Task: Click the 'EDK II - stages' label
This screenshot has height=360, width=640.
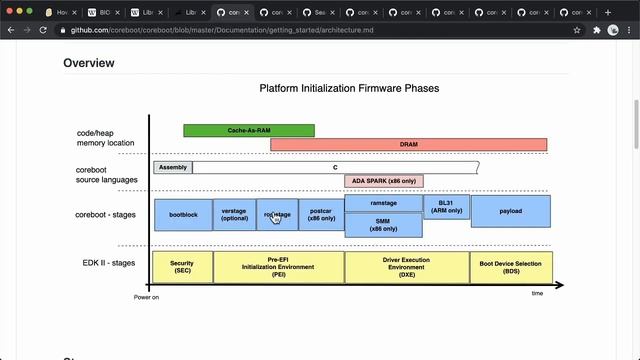Action: click(109, 263)
